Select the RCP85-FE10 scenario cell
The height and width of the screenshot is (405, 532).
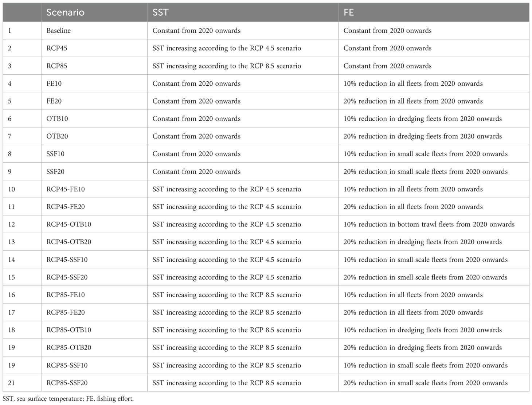pyautogui.click(x=66, y=295)
